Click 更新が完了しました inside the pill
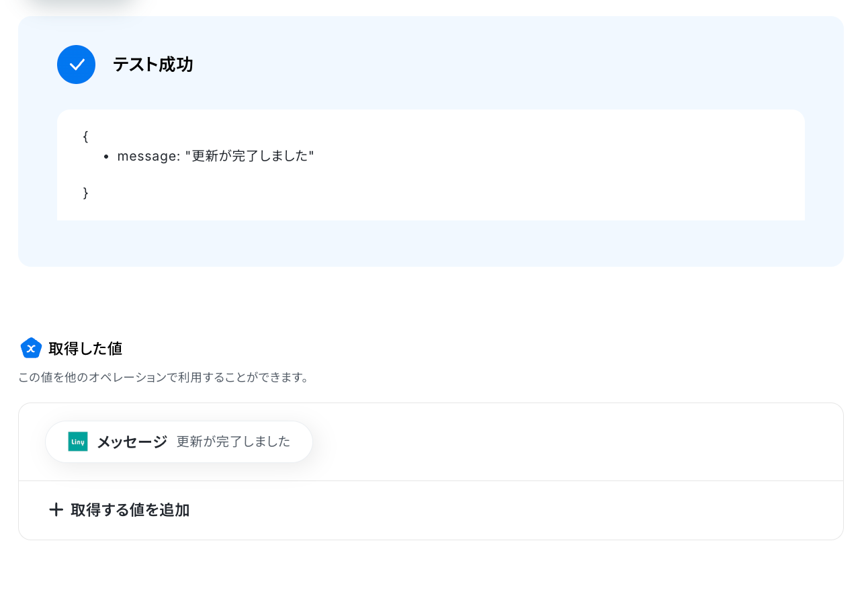The height and width of the screenshot is (590, 868). click(233, 441)
